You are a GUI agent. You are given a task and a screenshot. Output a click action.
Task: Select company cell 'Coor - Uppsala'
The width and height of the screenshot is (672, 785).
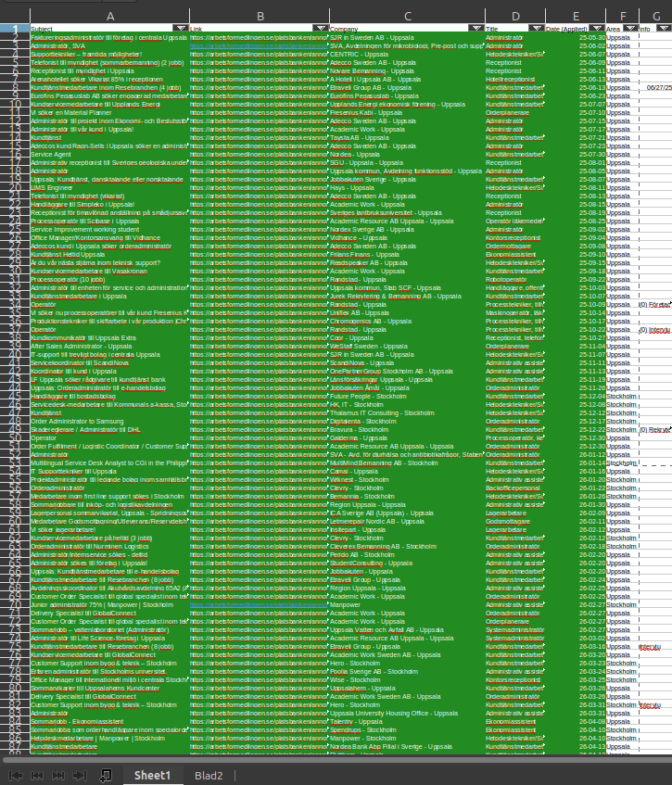coord(407,338)
